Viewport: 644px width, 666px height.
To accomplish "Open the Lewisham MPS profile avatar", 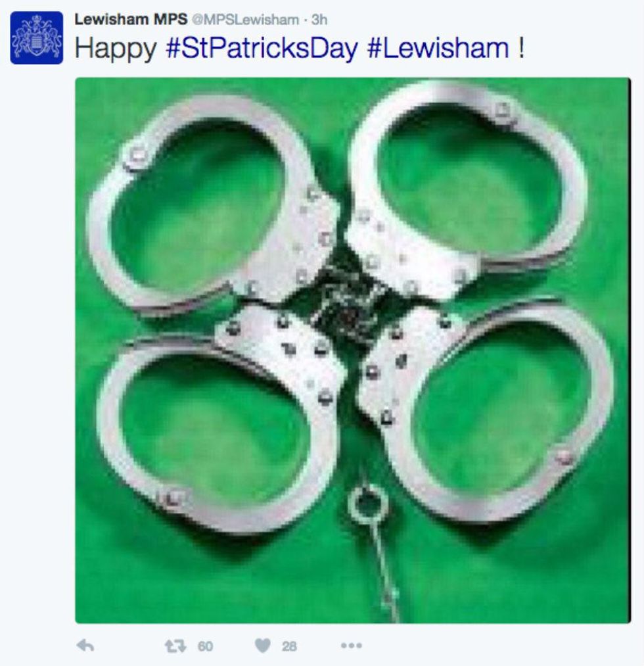I will point(37,37).
